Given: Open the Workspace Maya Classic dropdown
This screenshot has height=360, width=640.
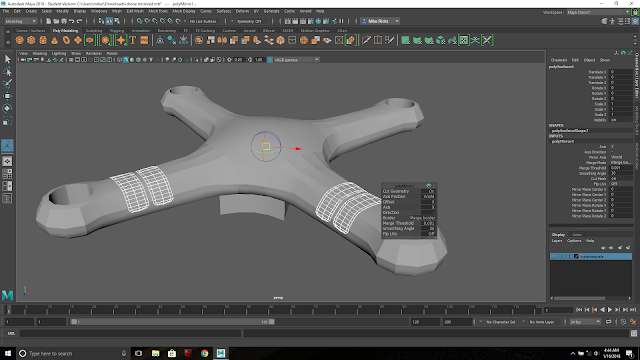Looking at the screenshot, I should click(598, 12).
